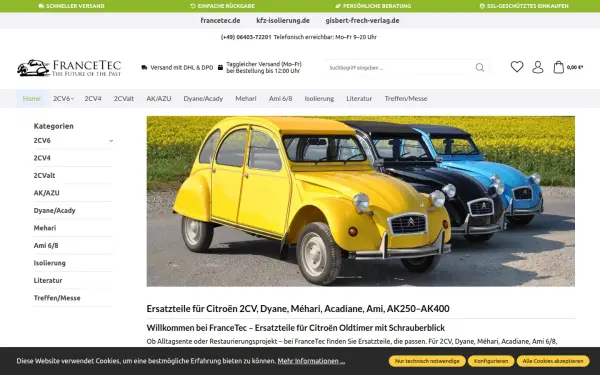The height and width of the screenshot is (375, 600).
Task: Select 2CV6 in the Kategorien sidebar
Action: (42, 140)
